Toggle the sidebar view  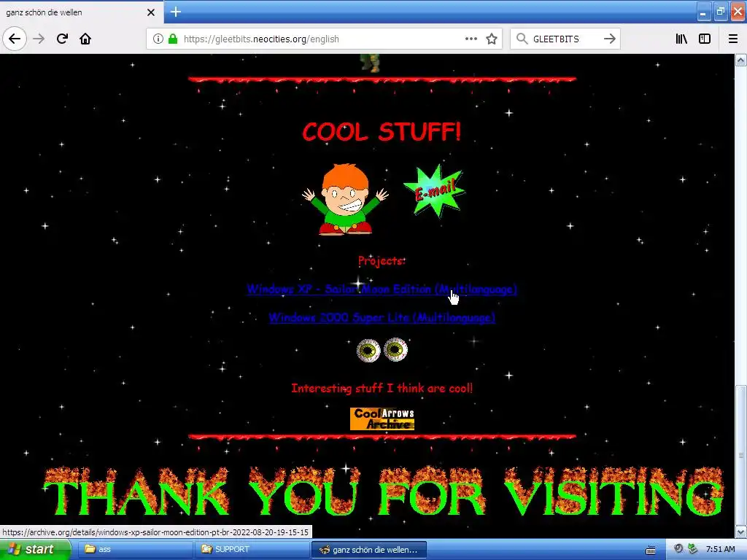point(705,39)
